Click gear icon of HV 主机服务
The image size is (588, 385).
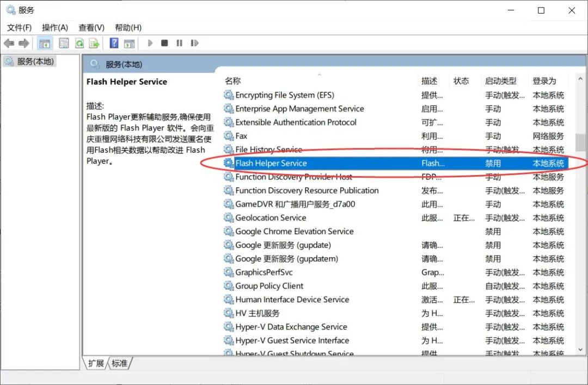click(229, 313)
